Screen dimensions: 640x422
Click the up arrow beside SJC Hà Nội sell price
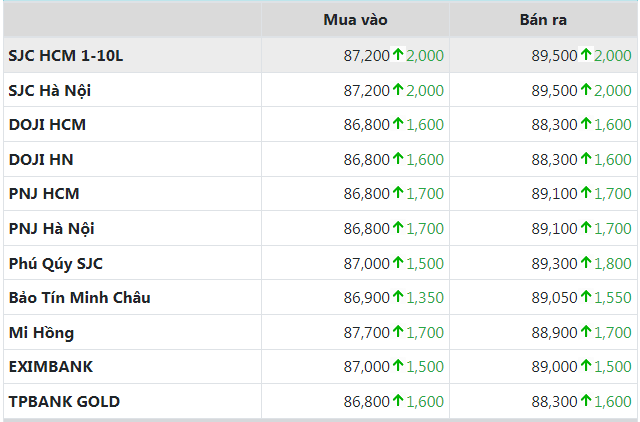pos(586,90)
